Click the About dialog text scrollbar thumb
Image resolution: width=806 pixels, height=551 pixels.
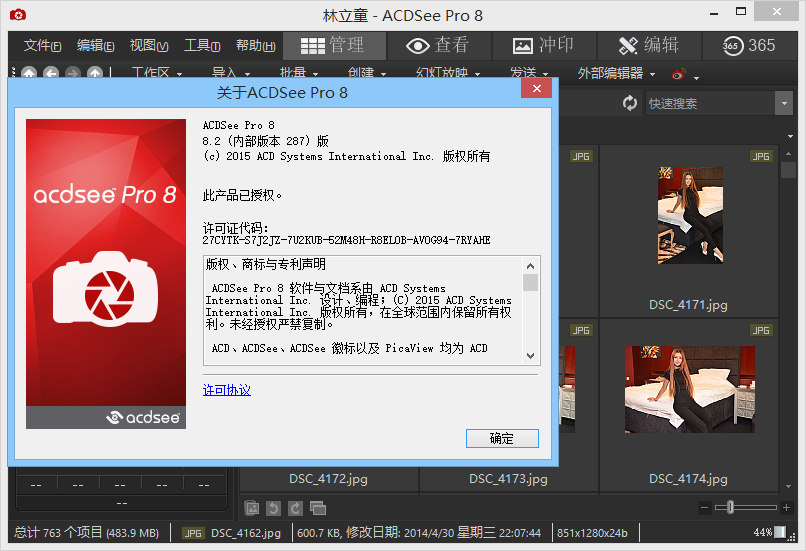pyautogui.click(x=530, y=283)
